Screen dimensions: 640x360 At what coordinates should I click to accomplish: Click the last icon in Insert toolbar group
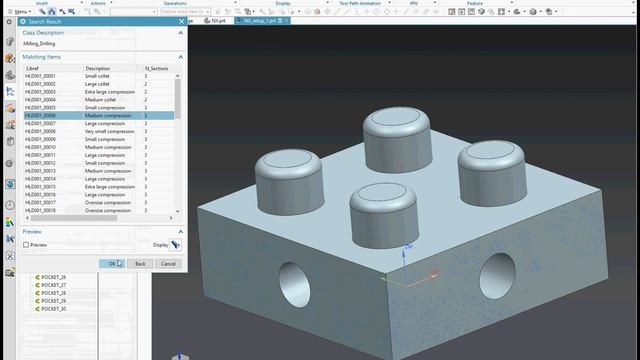[71, 11]
